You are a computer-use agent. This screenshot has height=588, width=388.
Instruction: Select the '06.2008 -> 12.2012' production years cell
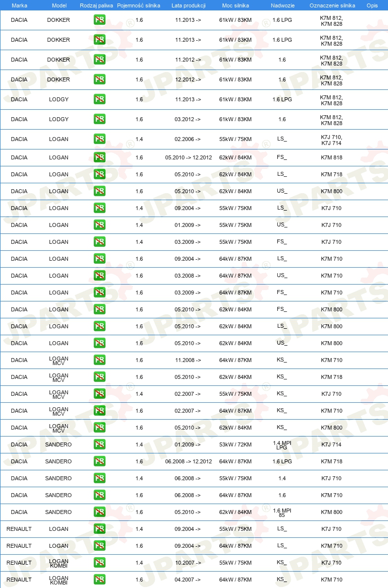[x=189, y=461]
